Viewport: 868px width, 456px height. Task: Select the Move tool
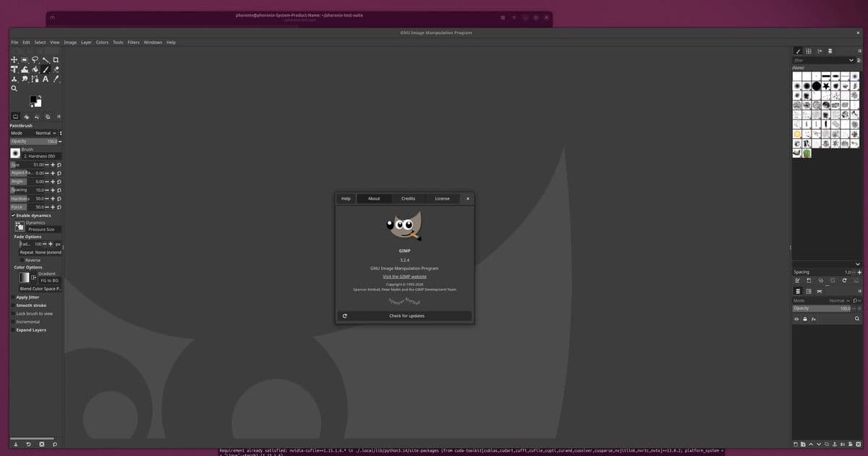tap(14, 59)
